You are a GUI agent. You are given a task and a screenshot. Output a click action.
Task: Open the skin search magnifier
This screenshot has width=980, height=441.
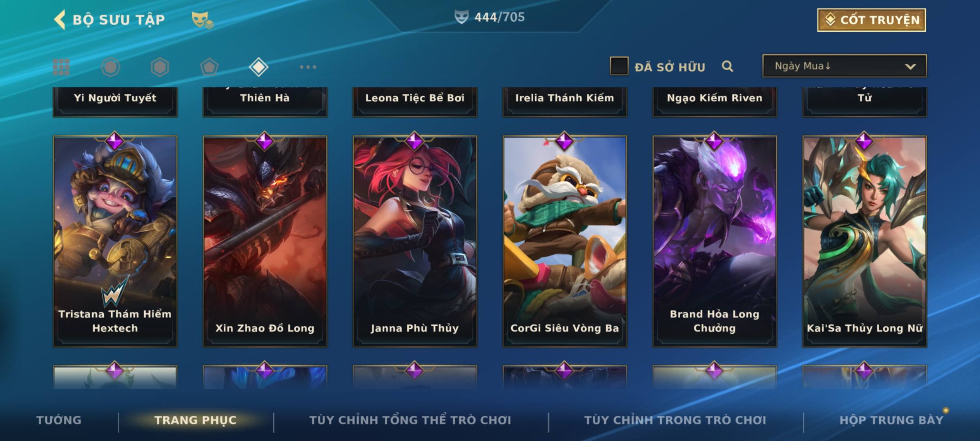point(727,66)
